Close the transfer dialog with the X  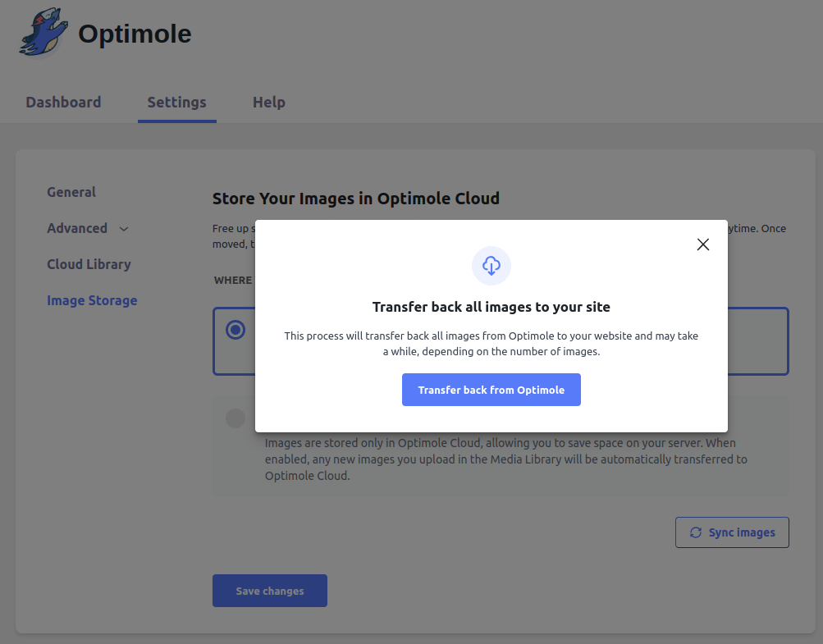tap(702, 244)
